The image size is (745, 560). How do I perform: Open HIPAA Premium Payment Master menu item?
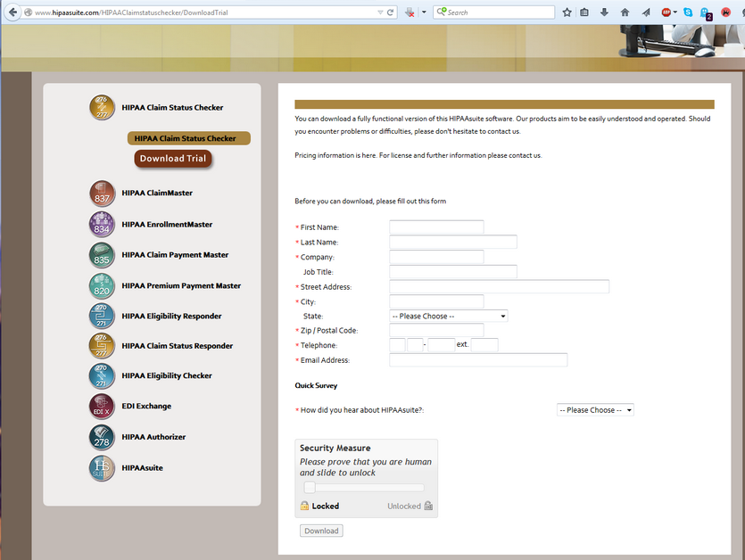(181, 286)
